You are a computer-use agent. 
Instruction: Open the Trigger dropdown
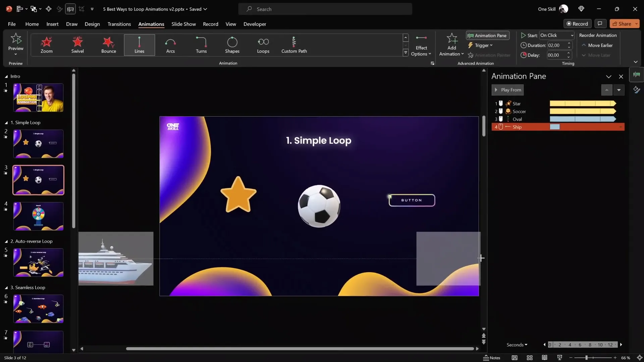tap(480, 45)
